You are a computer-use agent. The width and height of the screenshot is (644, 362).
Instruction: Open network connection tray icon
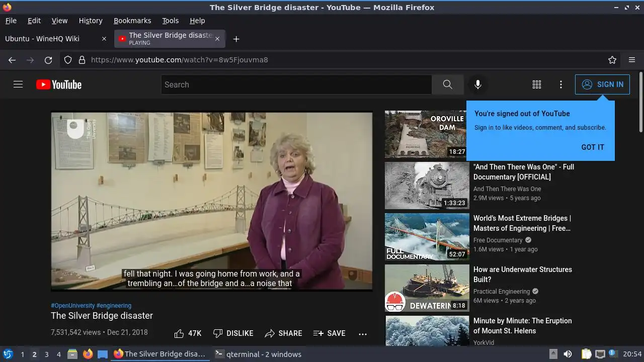pyautogui.click(x=600, y=354)
